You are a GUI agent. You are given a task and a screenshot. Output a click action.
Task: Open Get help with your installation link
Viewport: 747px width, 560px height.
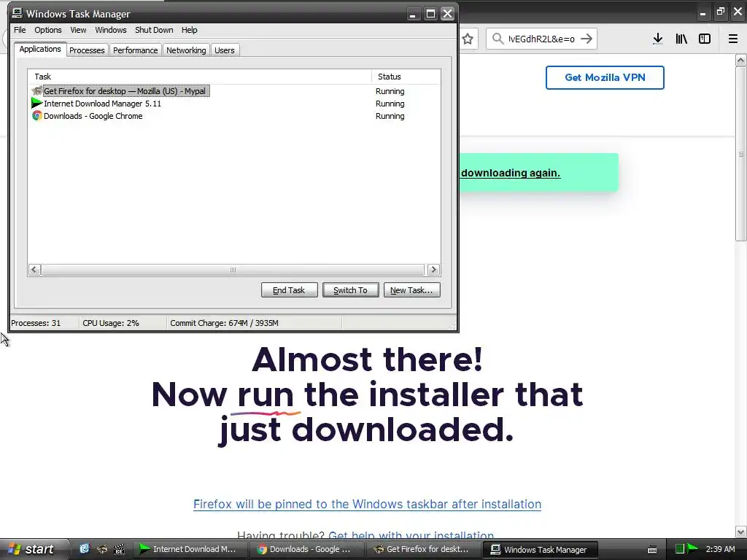[x=411, y=534]
